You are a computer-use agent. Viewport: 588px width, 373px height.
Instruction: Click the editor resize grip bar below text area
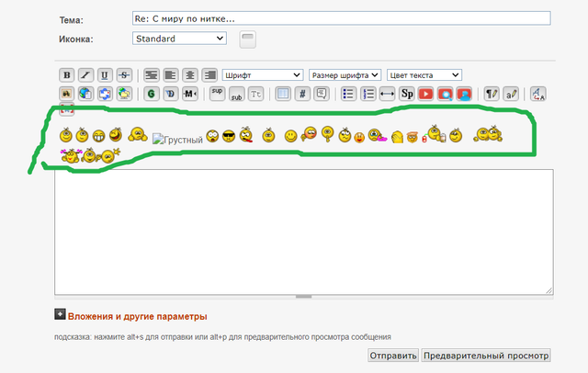(304, 297)
